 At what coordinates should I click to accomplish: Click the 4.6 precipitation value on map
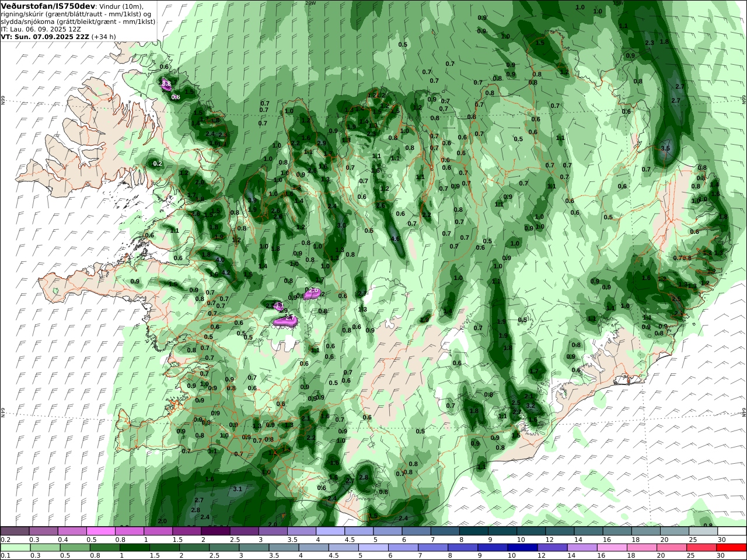395,239
